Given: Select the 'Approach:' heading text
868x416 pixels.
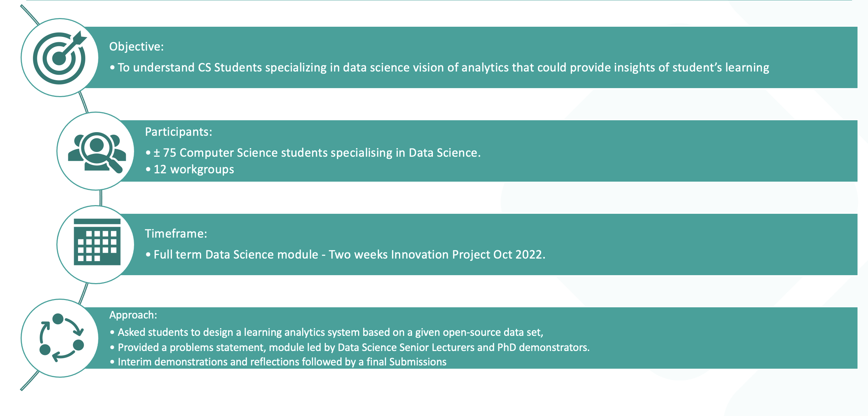Looking at the screenshot, I should [x=133, y=315].
